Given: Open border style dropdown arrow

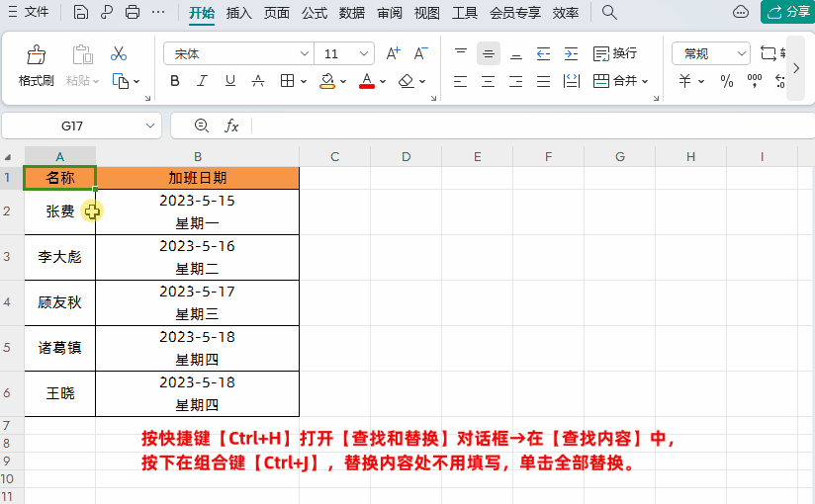Looking at the screenshot, I should 304,82.
